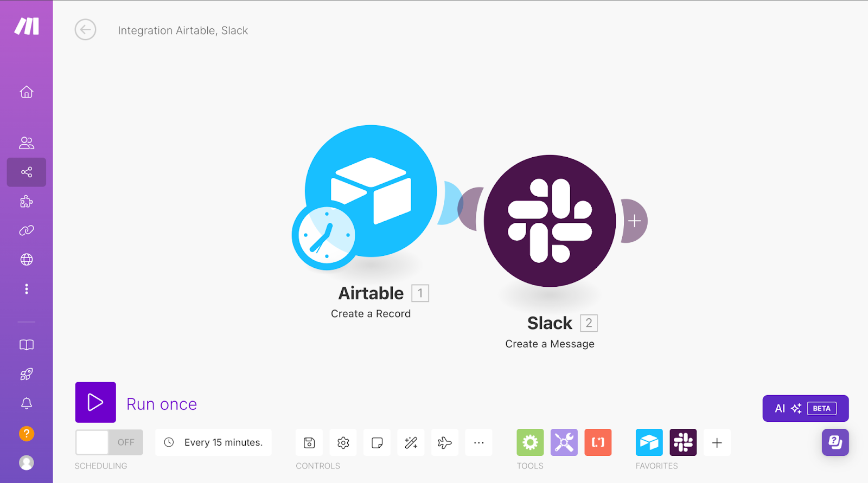Screen dimensions: 868x483
Task: Add another module after Slack
Action: (635, 221)
